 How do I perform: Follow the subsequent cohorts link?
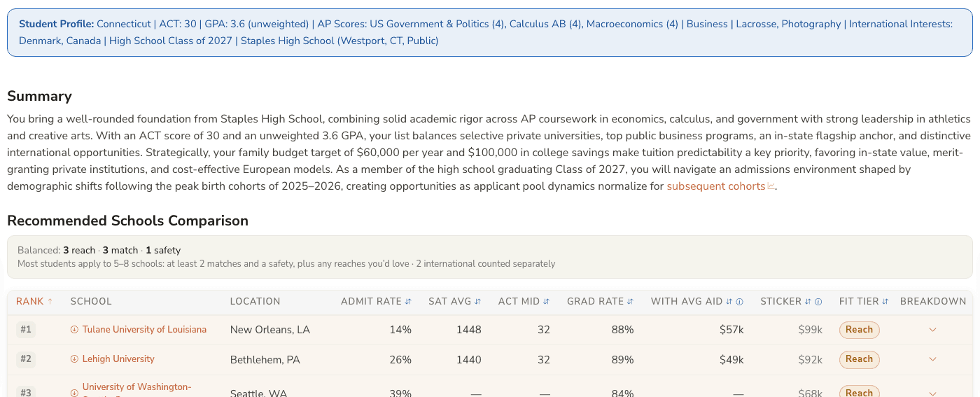(x=716, y=186)
